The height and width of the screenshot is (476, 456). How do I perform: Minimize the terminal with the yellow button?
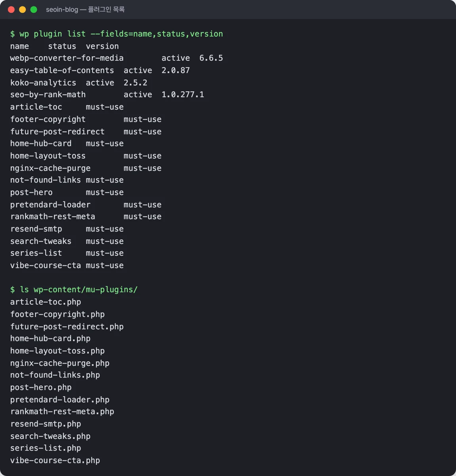pyautogui.click(x=23, y=10)
